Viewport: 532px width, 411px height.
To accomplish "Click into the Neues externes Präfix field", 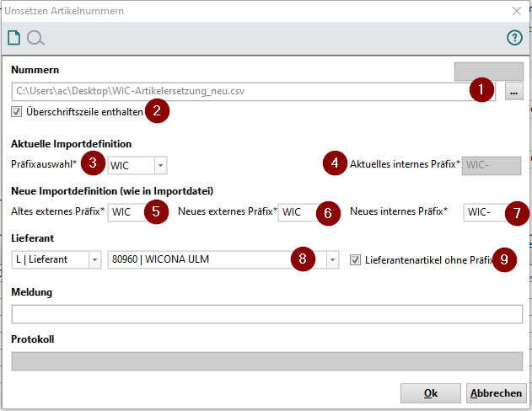I will point(298,212).
